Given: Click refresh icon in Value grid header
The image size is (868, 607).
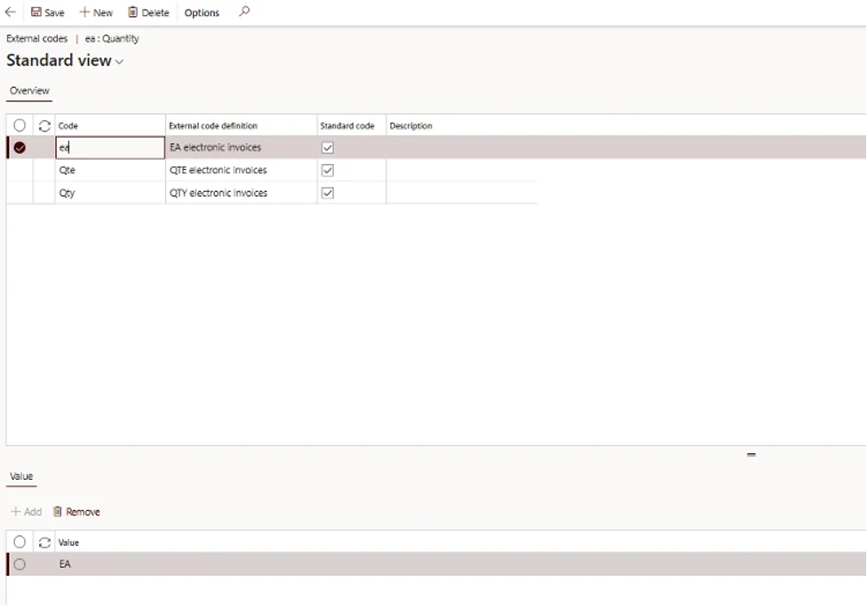Looking at the screenshot, I should click(x=44, y=542).
